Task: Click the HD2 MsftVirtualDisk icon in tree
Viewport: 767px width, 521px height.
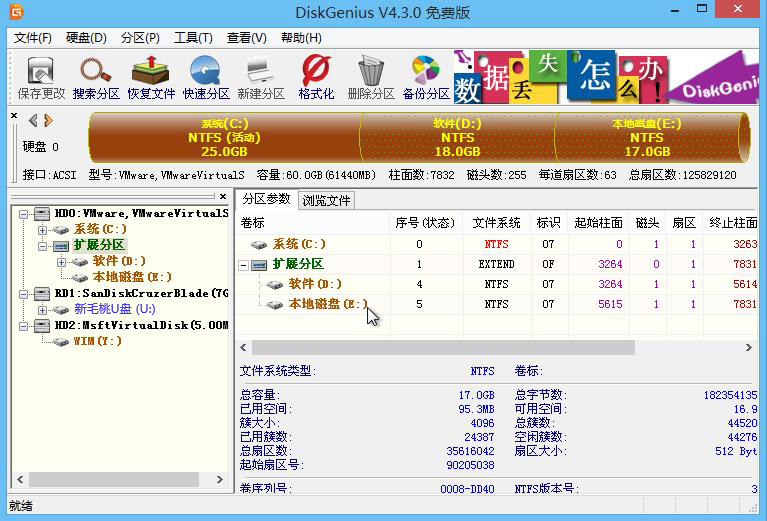Action: coord(42,325)
